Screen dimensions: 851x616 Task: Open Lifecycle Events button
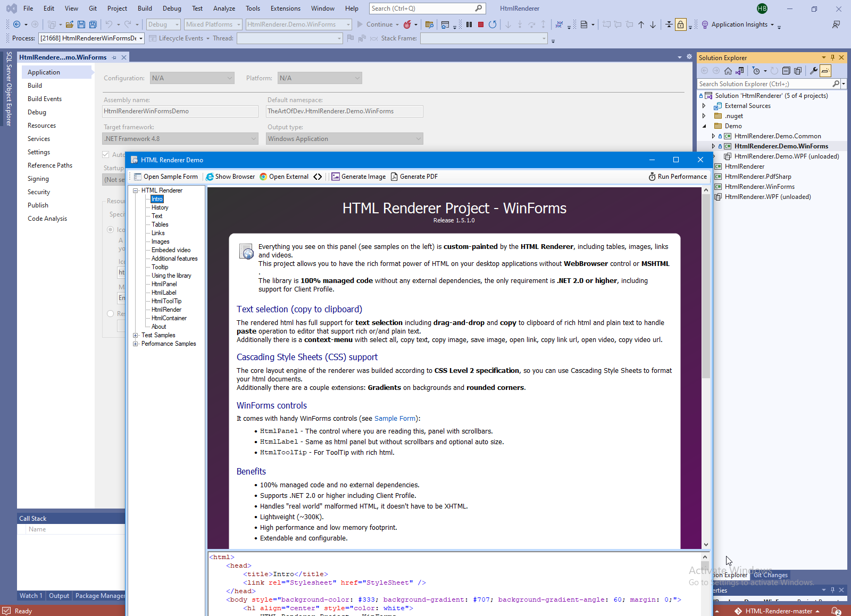tap(179, 38)
